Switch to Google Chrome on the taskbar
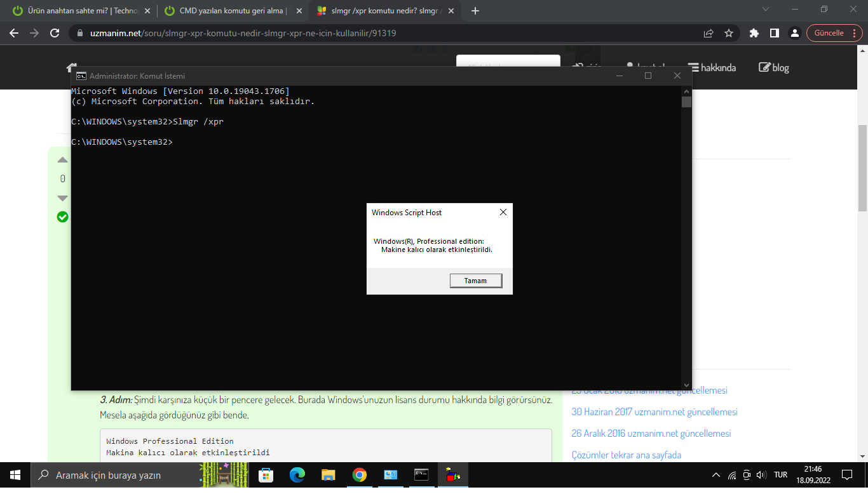The height and width of the screenshot is (499, 868). coord(360,475)
